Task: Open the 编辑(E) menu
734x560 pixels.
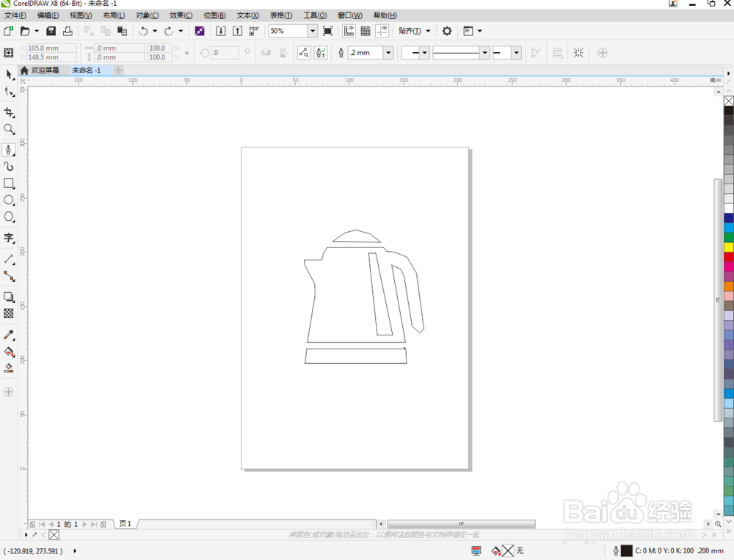Action: coord(48,15)
